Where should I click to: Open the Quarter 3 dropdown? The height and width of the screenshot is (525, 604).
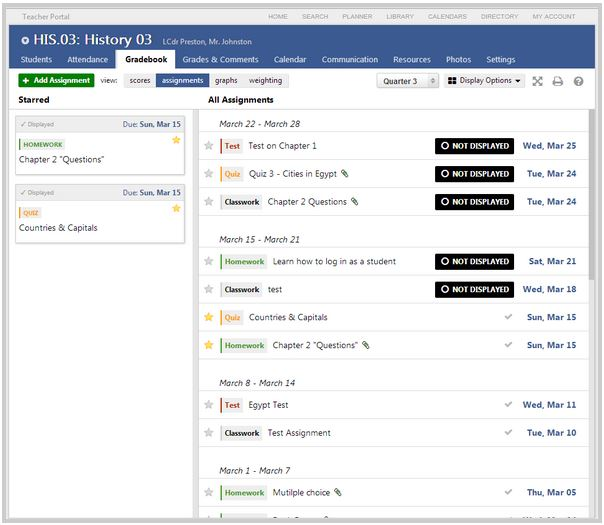(x=408, y=81)
